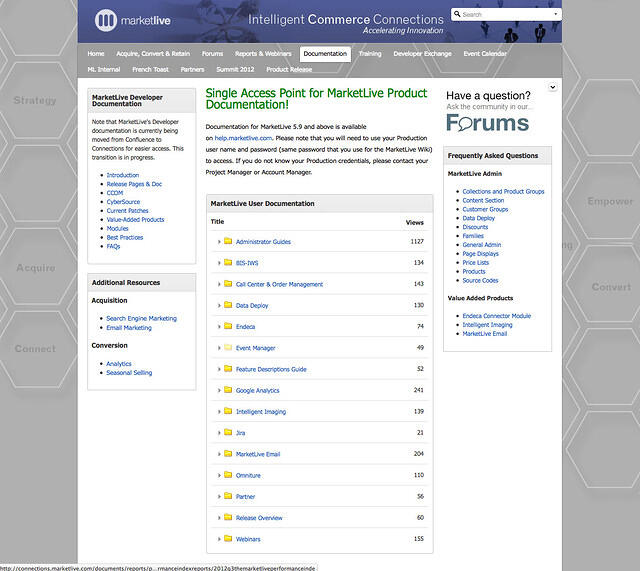
Task: Open the search box dropdown arrow
Action: tap(556, 14)
